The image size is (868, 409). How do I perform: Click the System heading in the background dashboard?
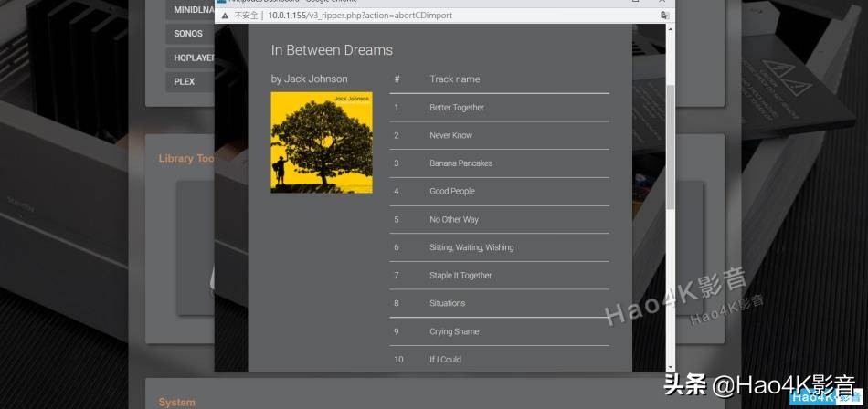pyautogui.click(x=176, y=403)
